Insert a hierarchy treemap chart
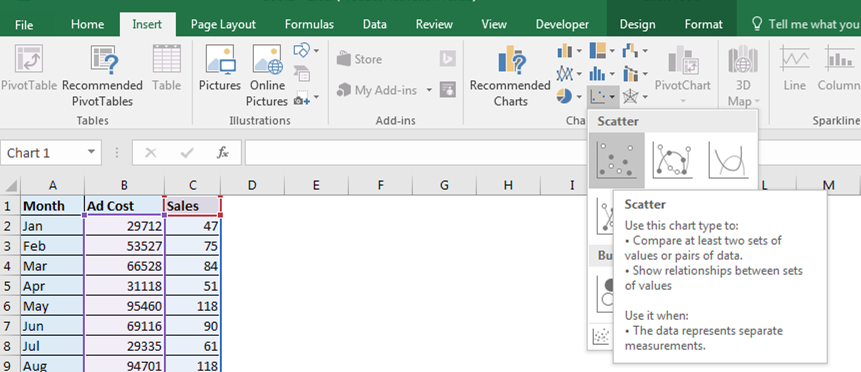The width and height of the screenshot is (861, 372). pos(597,51)
